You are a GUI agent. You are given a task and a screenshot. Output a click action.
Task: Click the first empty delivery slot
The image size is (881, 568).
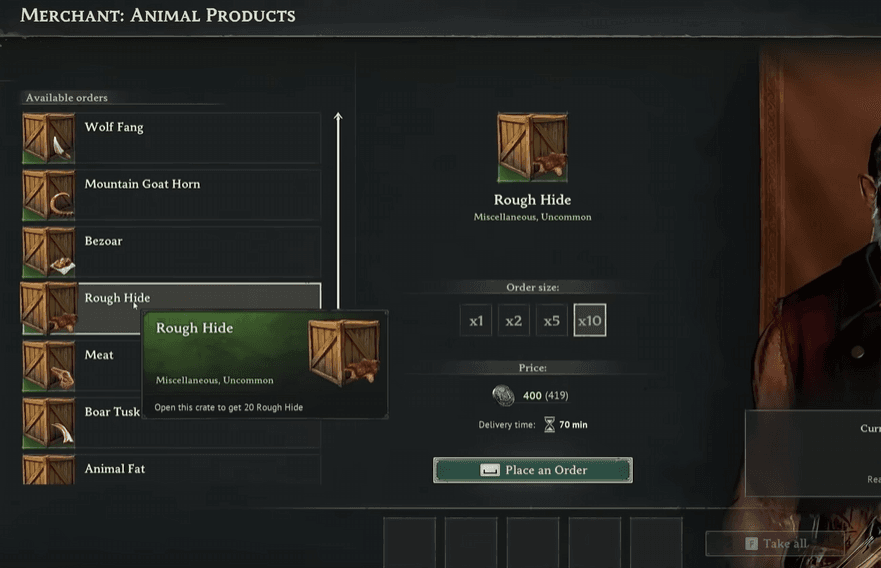pos(410,543)
